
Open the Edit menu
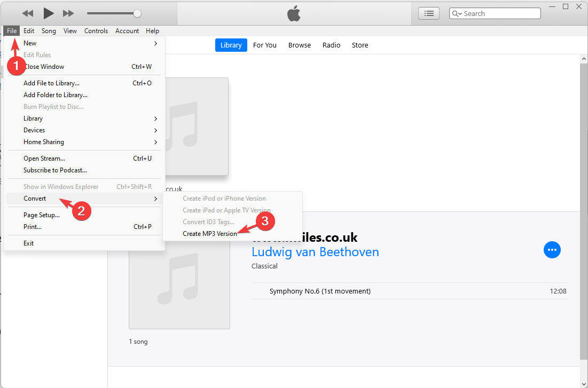pyautogui.click(x=29, y=31)
